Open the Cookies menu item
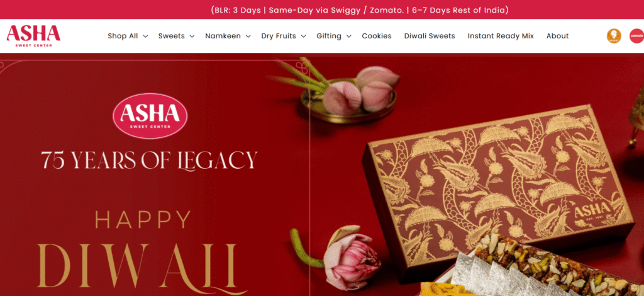Viewport: 644px width, 296px height. [377, 36]
